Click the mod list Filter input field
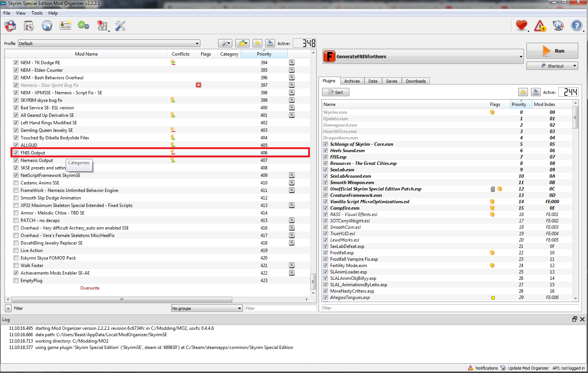The height and width of the screenshot is (373, 588). point(281,308)
